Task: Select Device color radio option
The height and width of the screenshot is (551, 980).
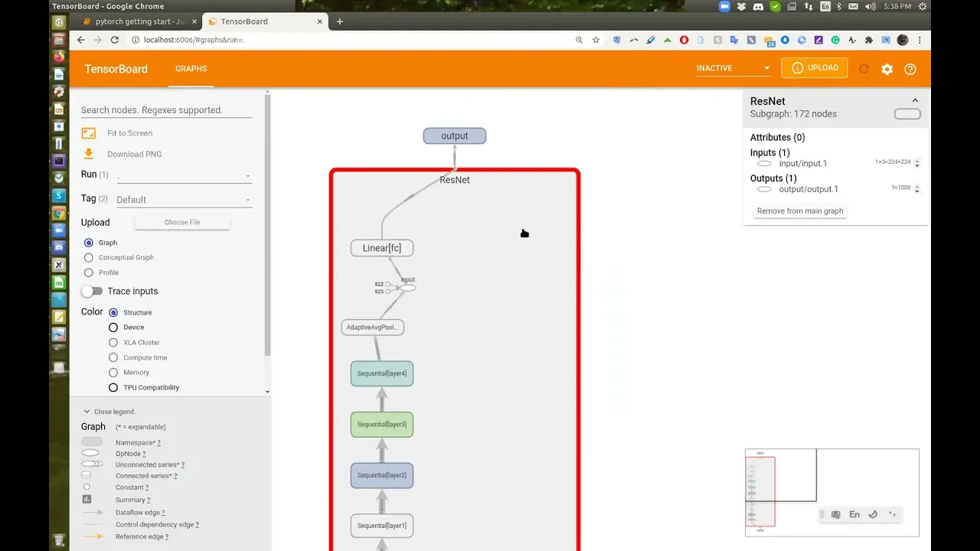Action: 113,328
